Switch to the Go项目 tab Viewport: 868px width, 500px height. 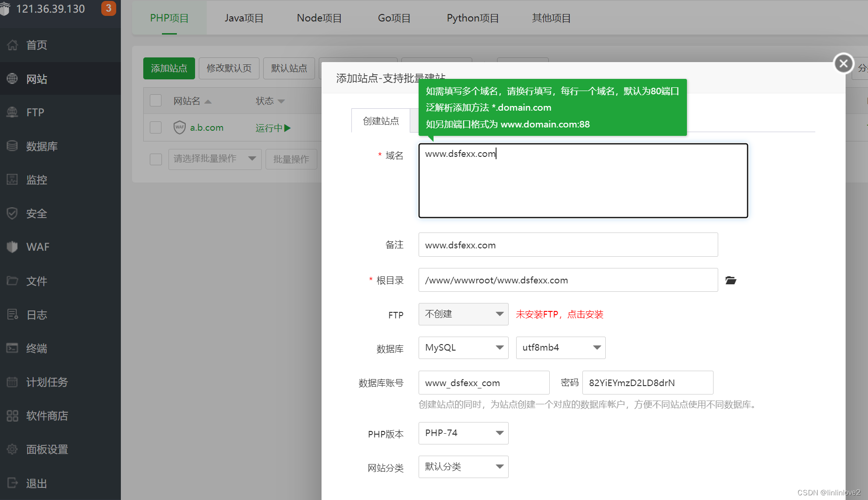pos(394,18)
